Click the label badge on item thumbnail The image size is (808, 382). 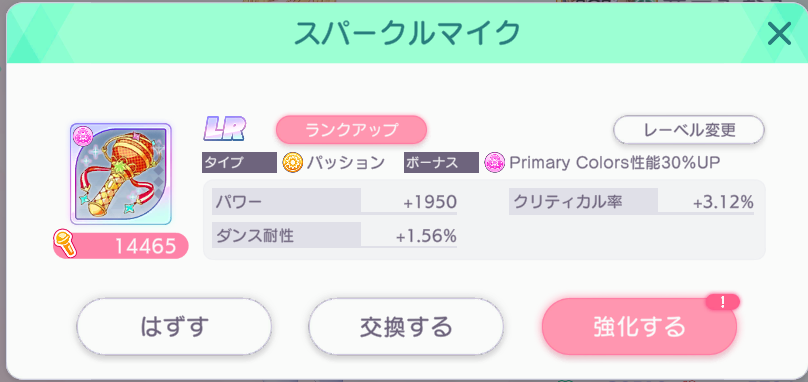(81, 137)
